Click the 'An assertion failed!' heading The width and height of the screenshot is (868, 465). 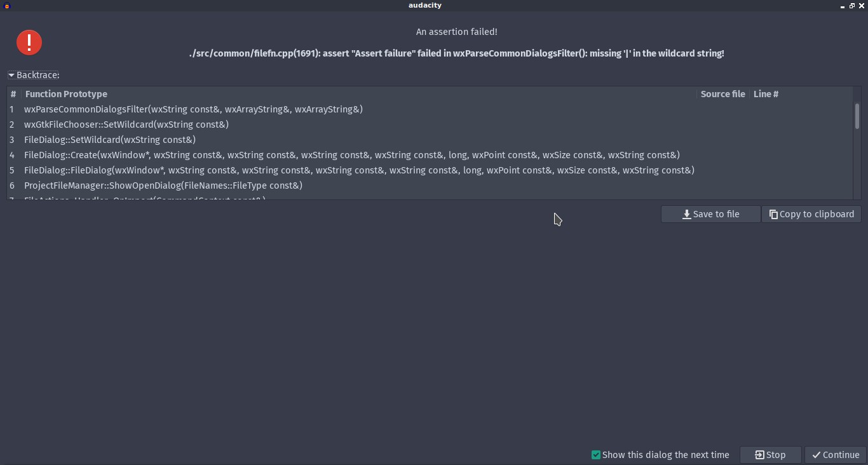tap(456, 32)
